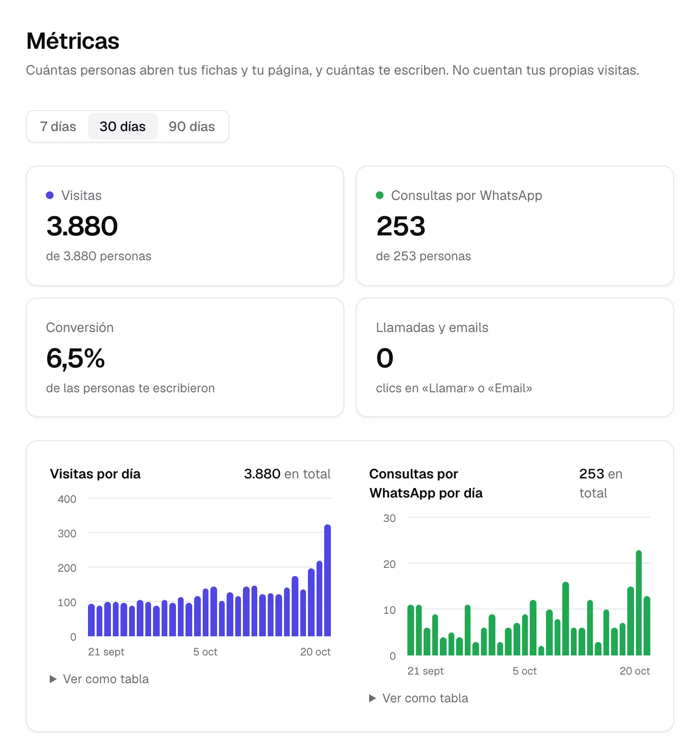Screen dimensions: 700x754
Task: Open the Visitas 3.880 card
Action: [185, 226]
